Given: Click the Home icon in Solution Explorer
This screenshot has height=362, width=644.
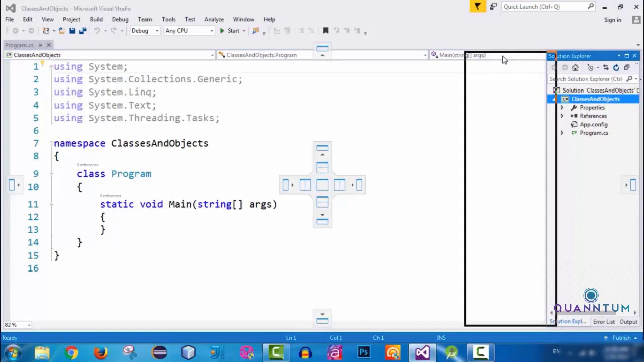Looking at the screenshot, I should [x=575, y=67].
